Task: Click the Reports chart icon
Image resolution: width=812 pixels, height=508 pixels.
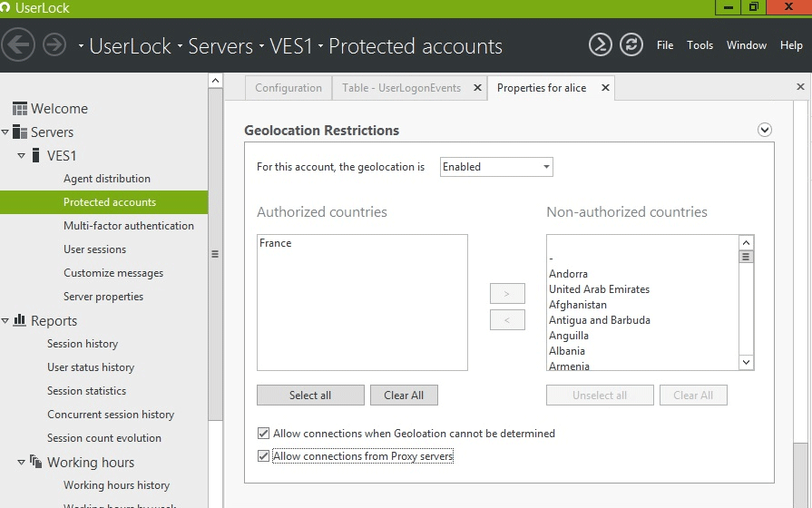Action: [20, 320]
